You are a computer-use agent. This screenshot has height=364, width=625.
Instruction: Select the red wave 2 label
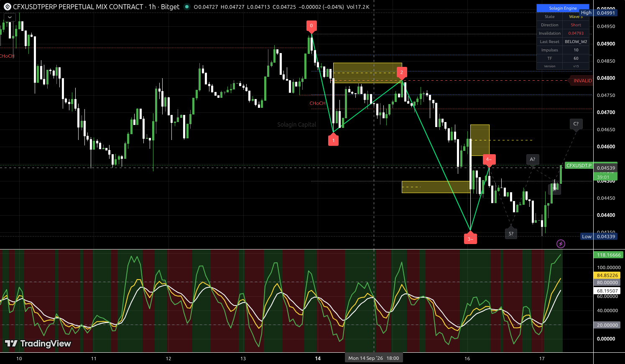point(402,73)
